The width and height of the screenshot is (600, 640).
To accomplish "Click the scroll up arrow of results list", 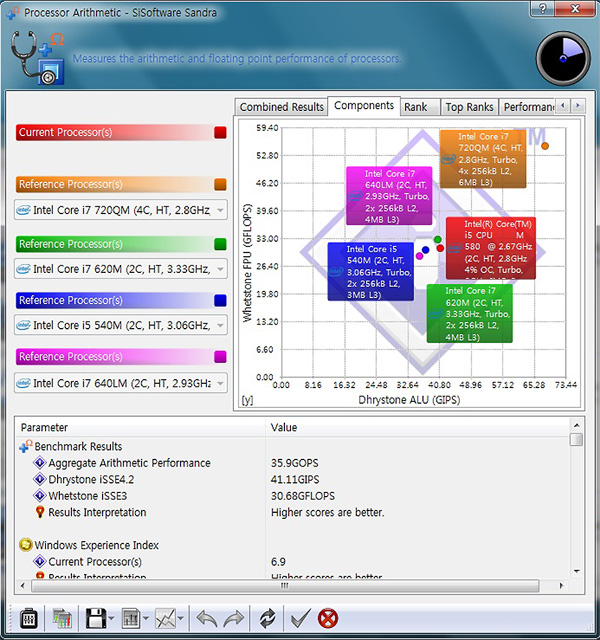I will [x=576, y=425].
